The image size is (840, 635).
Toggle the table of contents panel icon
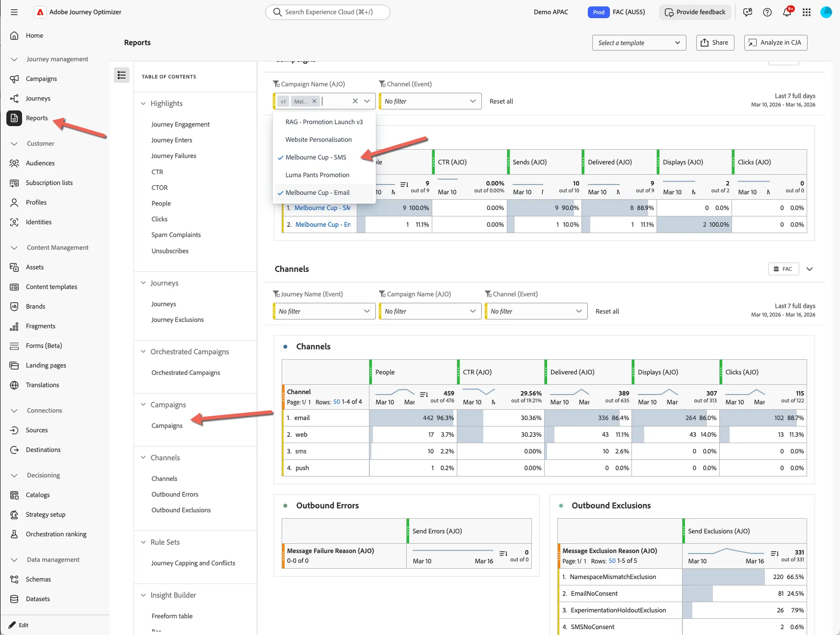tap(122, 75)
